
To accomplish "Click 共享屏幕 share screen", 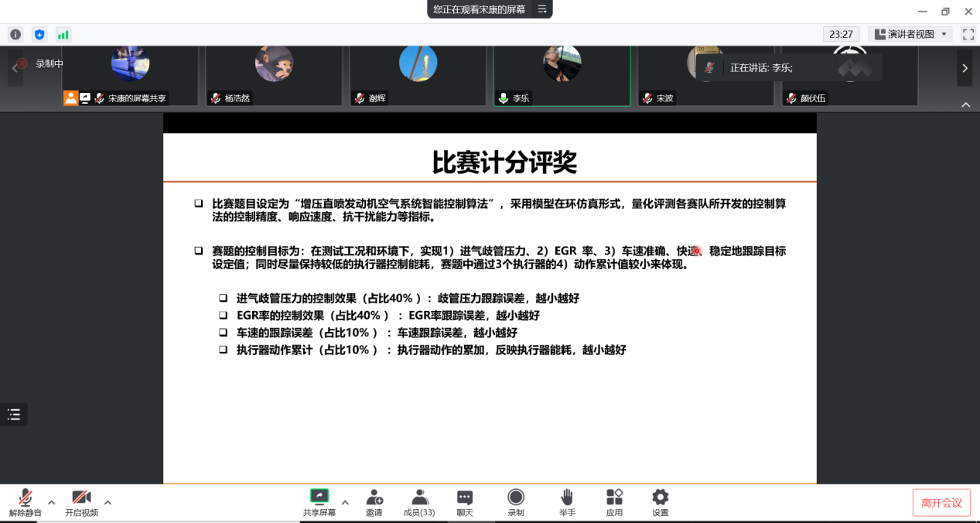I will click(319, 501).
